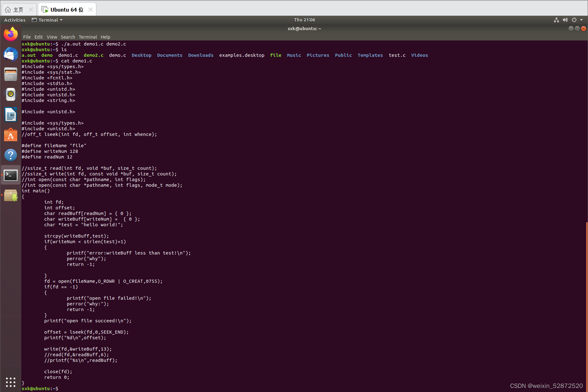The width and height of the screenshot is (588, 392).
Task: Click the Documents directory name
Action: tap(170, 55)
